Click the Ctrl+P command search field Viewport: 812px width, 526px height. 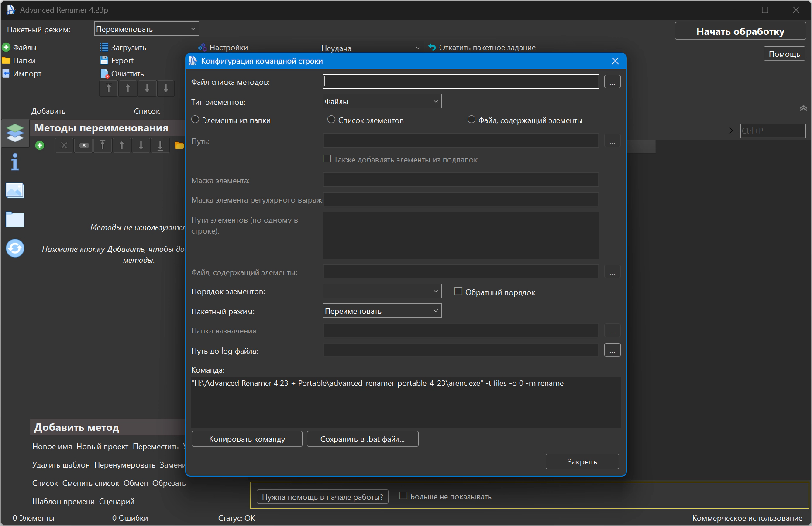[x=773, y=131]
